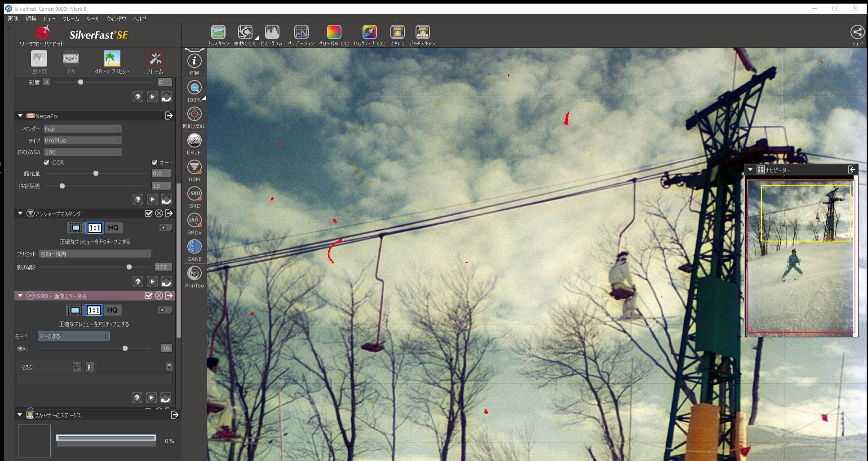Open the ベンダー Fuji dropdown
This screenshot has height=461, width=868.
point(82,129)
